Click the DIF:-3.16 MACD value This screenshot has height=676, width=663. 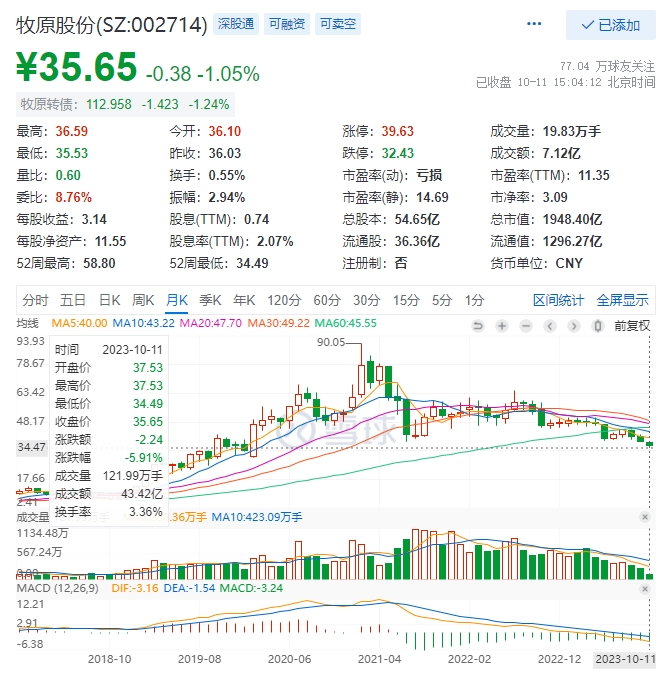135,588
